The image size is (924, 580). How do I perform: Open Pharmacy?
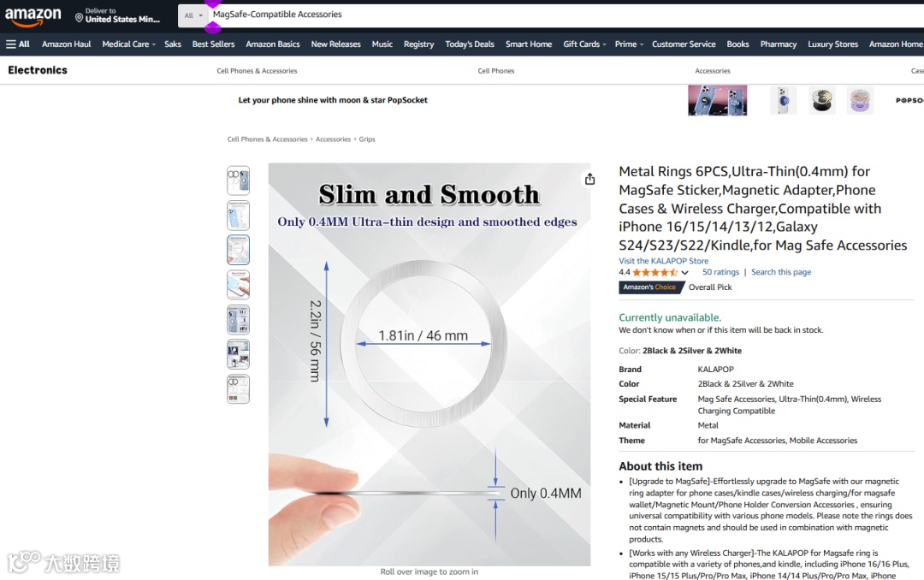pyautogui.click(x=779, y=44)
